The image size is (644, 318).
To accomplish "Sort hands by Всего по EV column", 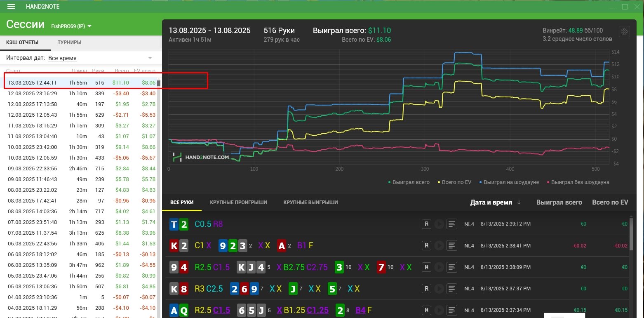I will pyautogui.click(x=610, y=203).
